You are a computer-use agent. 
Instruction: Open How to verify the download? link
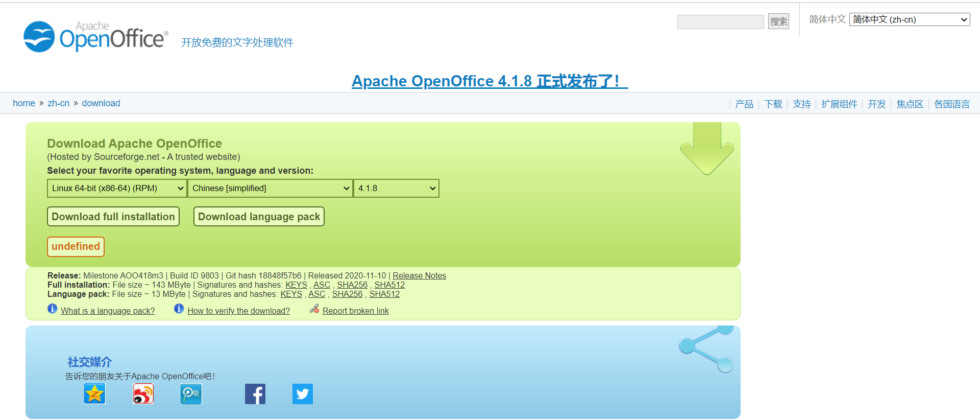[x=238, y=311]
